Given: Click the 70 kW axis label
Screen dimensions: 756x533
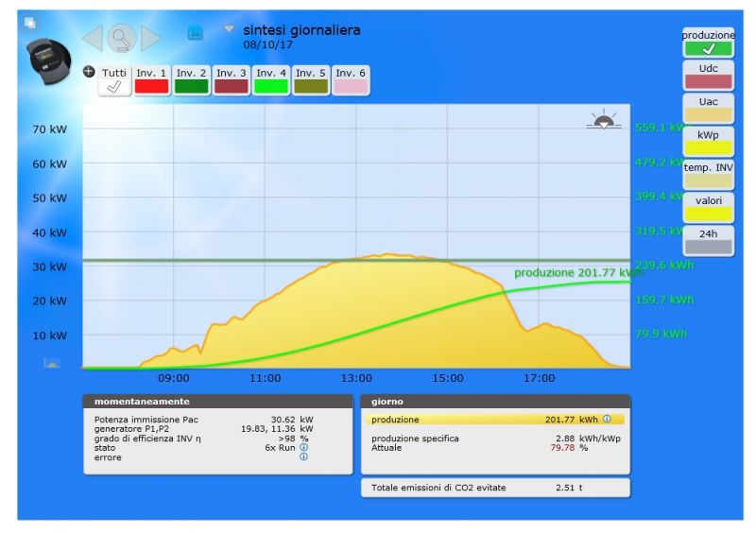Looking at the screenshot, I should 50,129.
